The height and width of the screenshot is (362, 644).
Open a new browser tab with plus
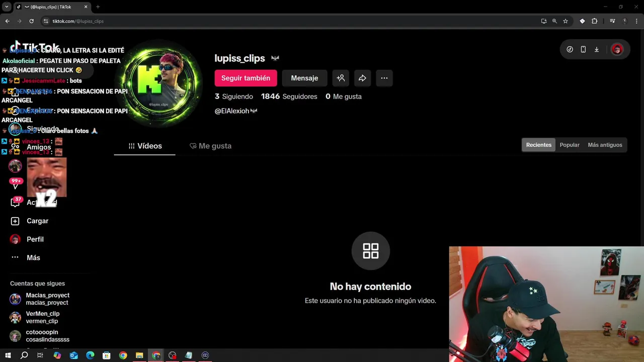[98, 7]
